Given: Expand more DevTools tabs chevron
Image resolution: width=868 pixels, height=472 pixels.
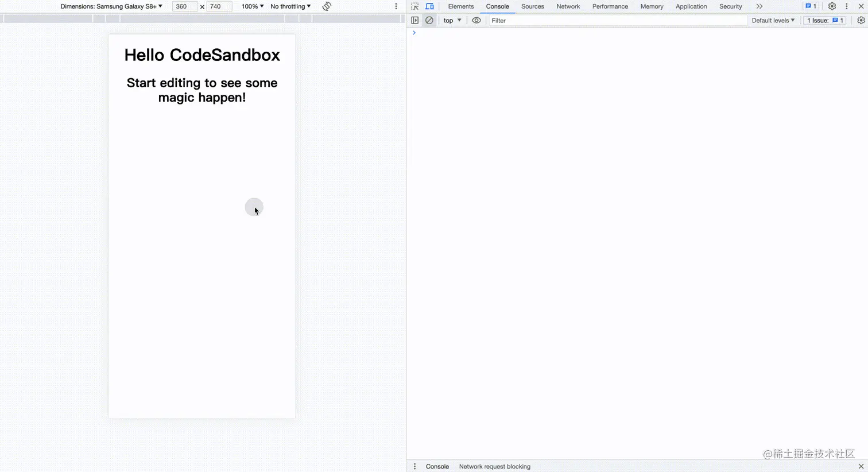Looking at the screenshot, I should point(759,6).
